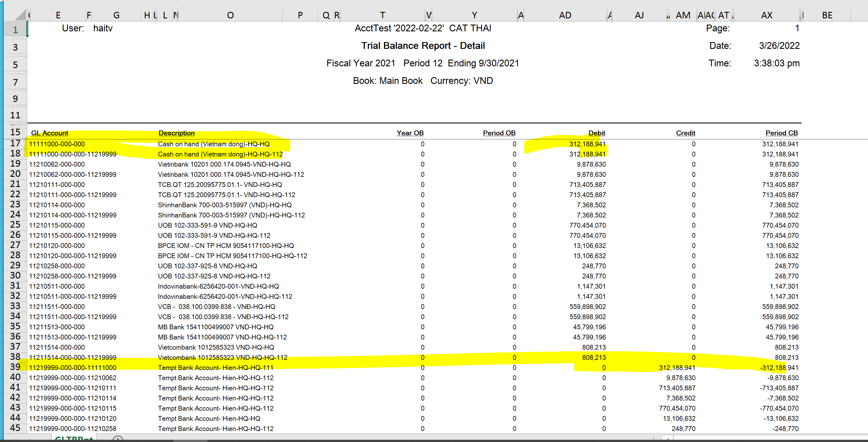Select the 'AcctTest 2022-02-22 CAT THAI' heading
868x442 pixels.
(x=423, y=28)
